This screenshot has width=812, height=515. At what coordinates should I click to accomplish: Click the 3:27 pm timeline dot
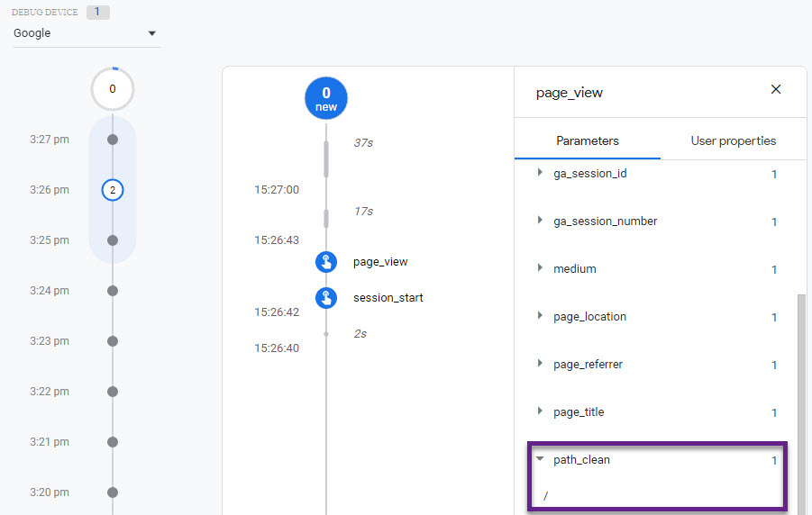113,140
